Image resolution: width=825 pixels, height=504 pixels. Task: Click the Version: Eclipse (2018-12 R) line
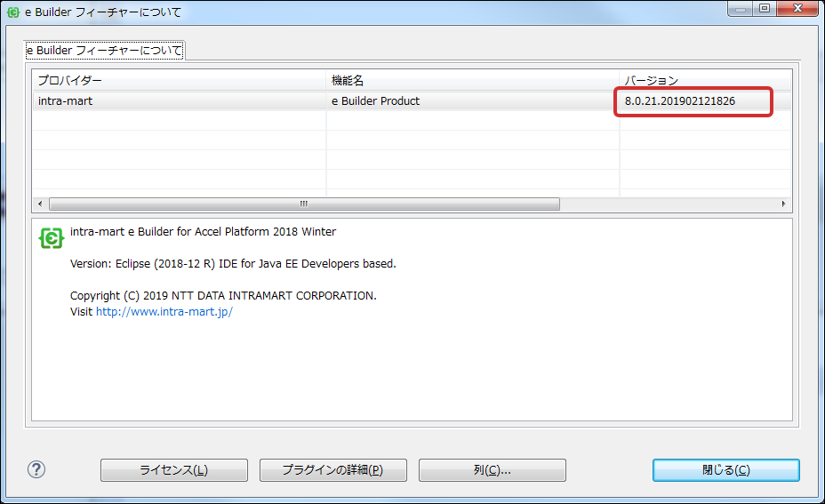pyautogui.click(x=233, y=264)
